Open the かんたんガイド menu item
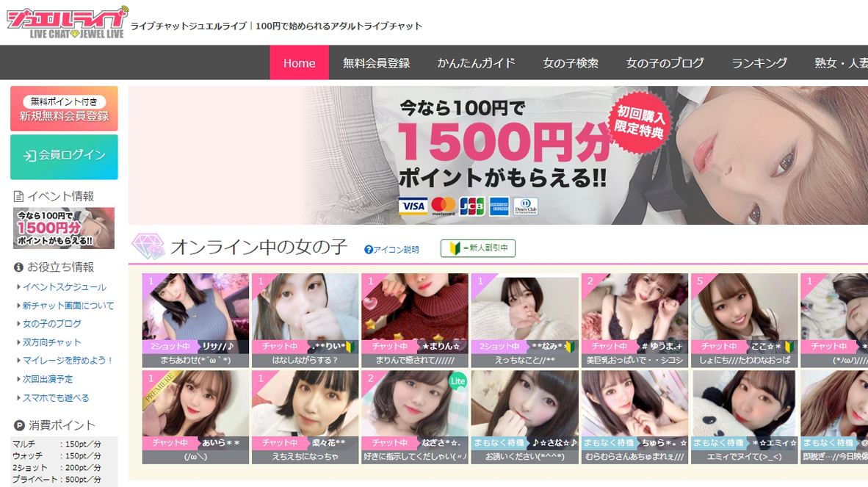The image size is (868, 487). [x=476, y=63]
